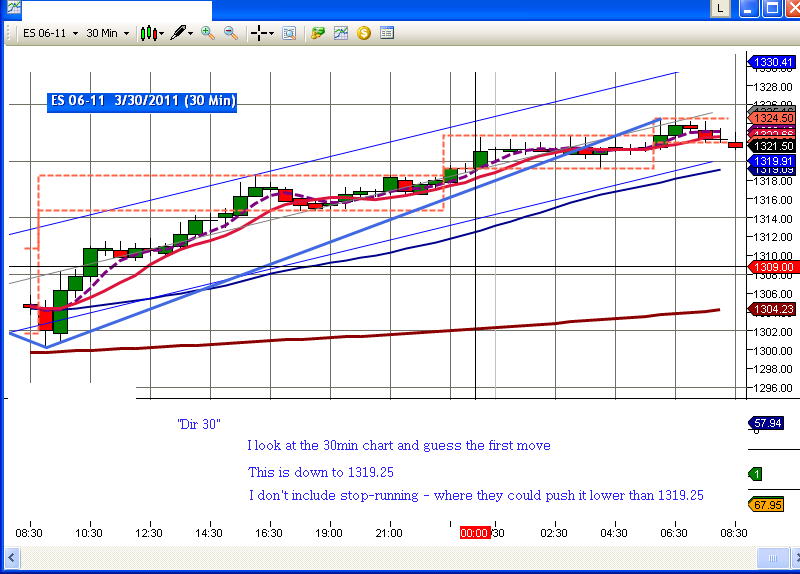
Task: Click the toolbar drag grip handle
Action: click(8, 33)
